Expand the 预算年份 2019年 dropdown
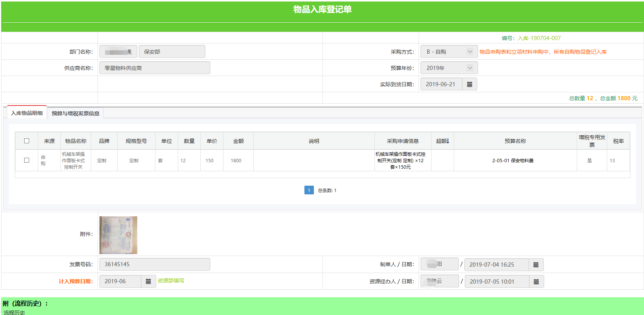Screen dimensions: 644x315 pyautogui.click(x=449, y=68)
